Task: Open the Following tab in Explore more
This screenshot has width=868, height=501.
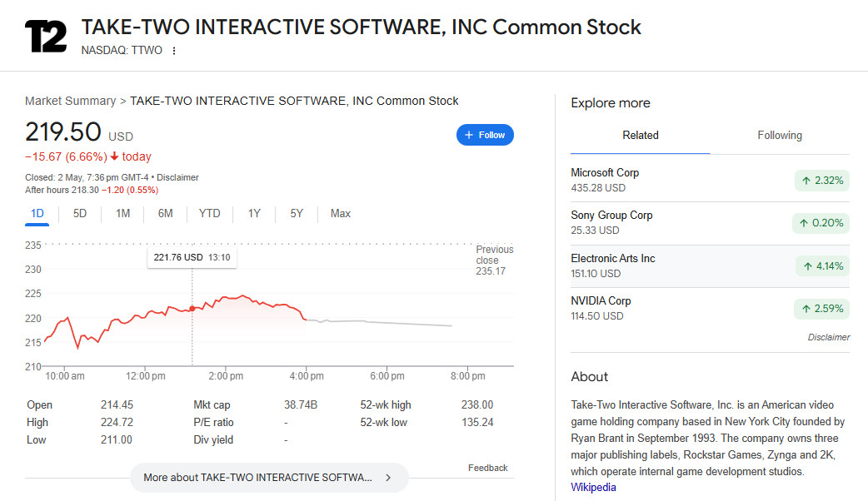Action: point(779,136)
